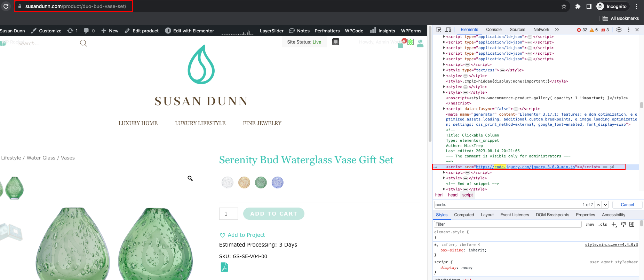
Task: Open Notes in the admin bar
Action: [299, 31]
